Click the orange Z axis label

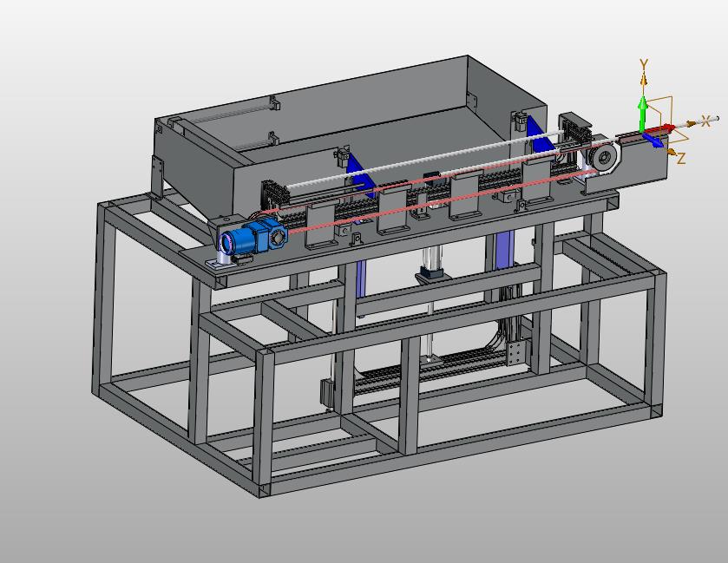680,159
